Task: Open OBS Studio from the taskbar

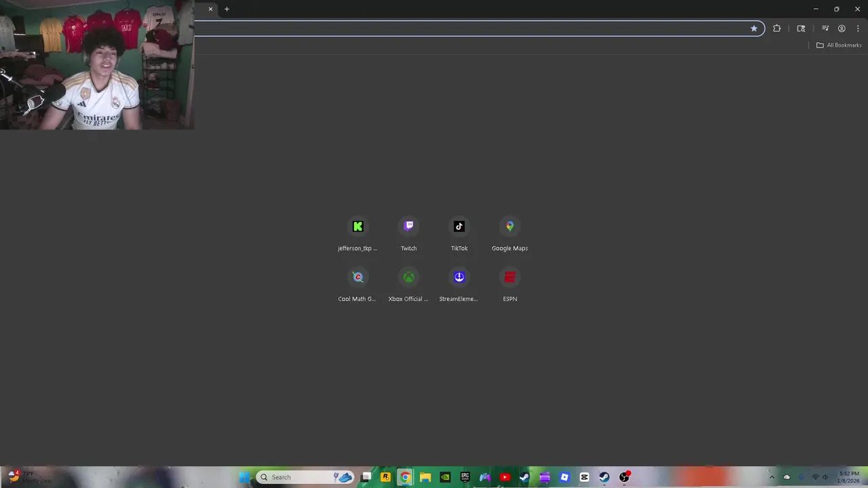Action: (x=624, y=477)
